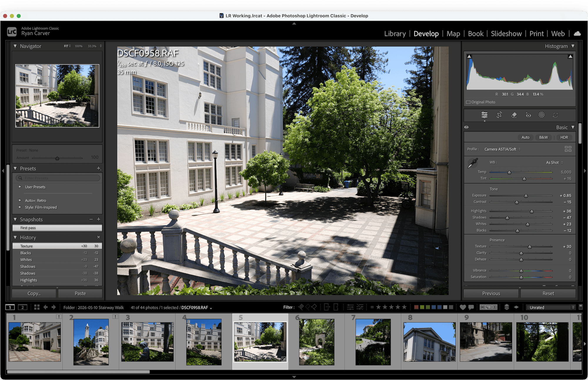Switch to the Slideshow module

coord(506,34)
